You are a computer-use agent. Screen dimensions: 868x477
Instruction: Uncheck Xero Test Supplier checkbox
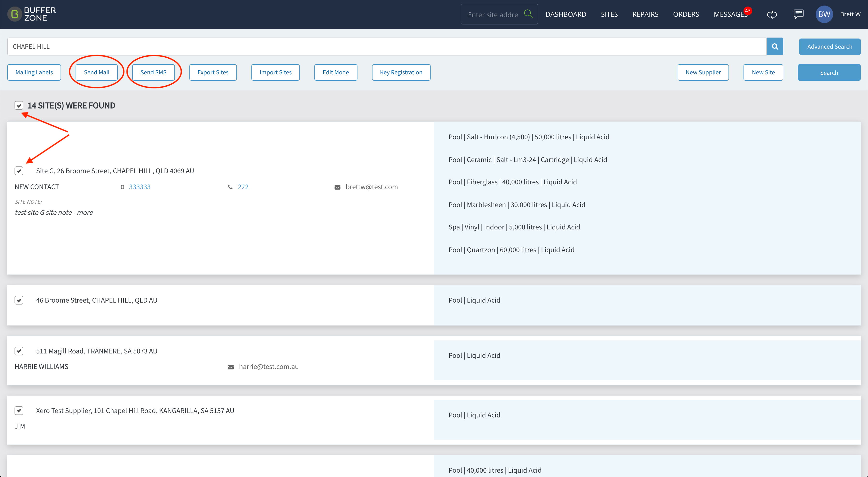(19, 411)
